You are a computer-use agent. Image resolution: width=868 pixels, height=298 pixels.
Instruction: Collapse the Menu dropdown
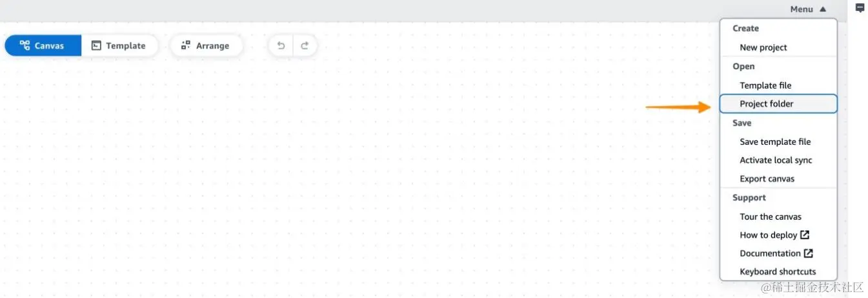click(807, 9)
